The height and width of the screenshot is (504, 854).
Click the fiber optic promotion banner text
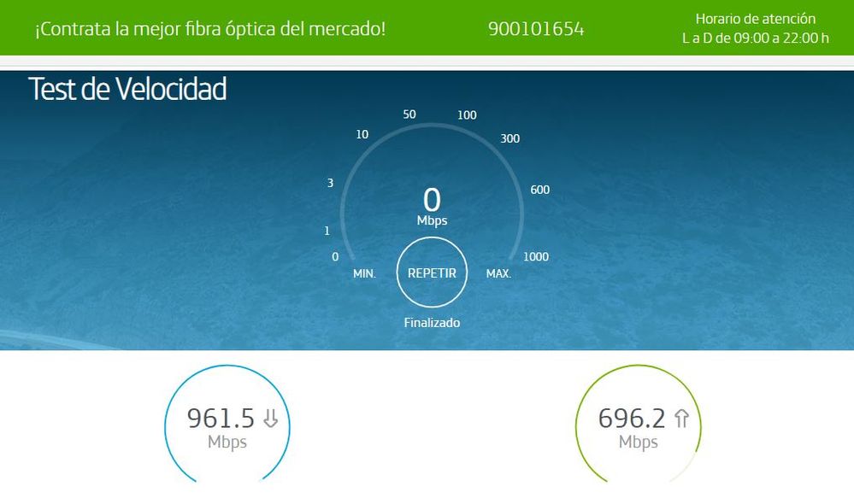[x=210, y=29]
